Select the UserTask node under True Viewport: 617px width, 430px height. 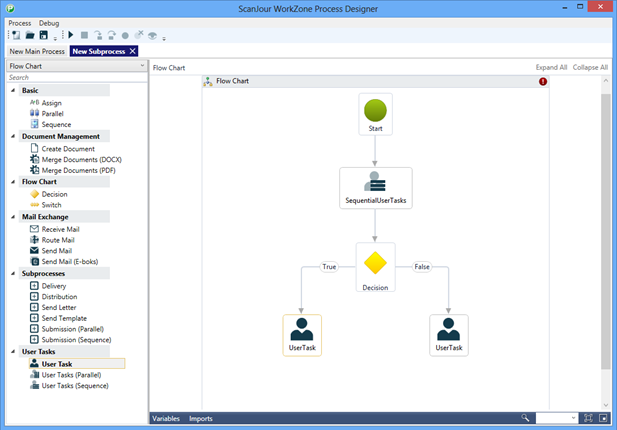(302, 335)
